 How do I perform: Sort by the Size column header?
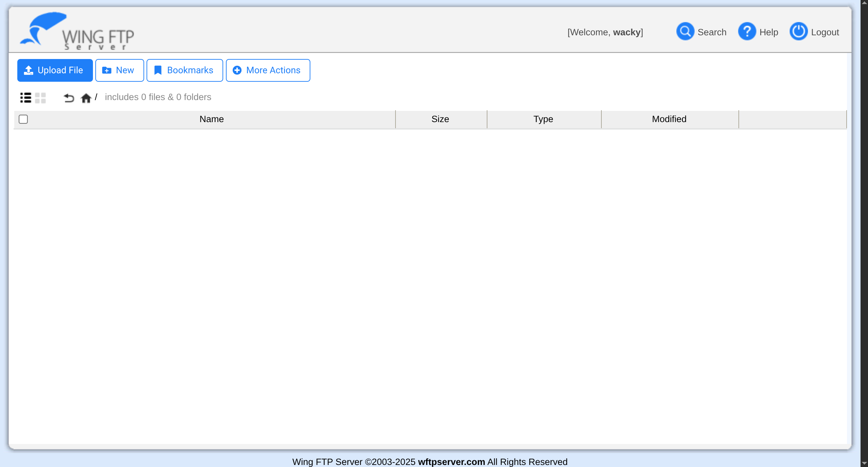click(x=440, y=119)
